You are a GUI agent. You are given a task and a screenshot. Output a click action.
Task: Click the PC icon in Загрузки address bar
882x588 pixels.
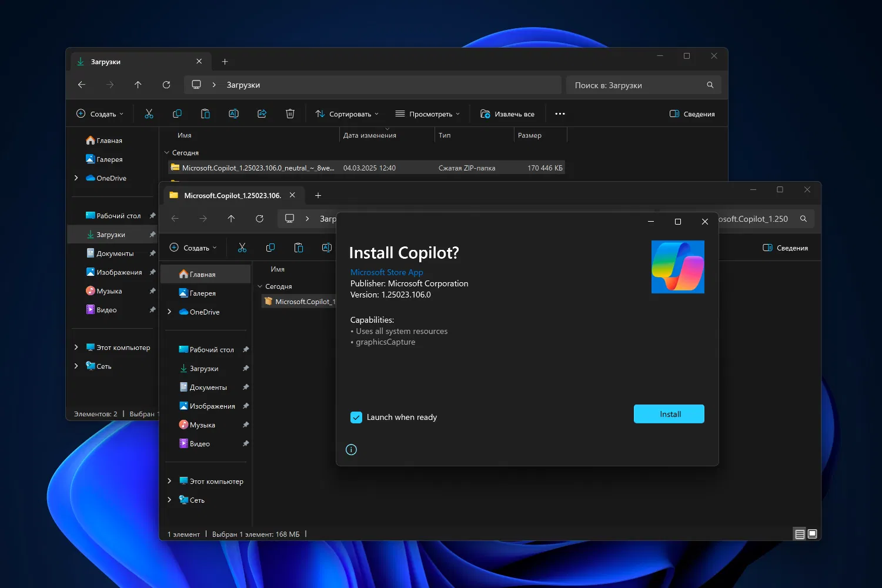pos(196,85)
